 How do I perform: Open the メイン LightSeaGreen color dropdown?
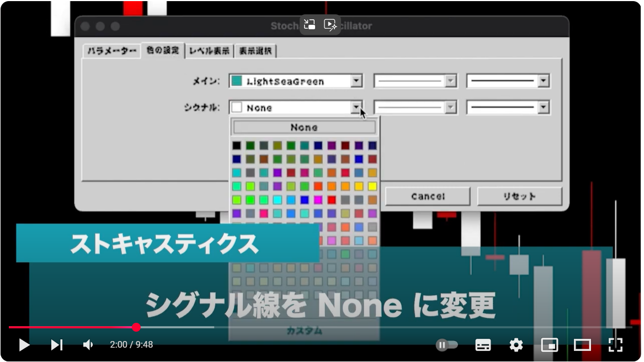pos(356,81)
